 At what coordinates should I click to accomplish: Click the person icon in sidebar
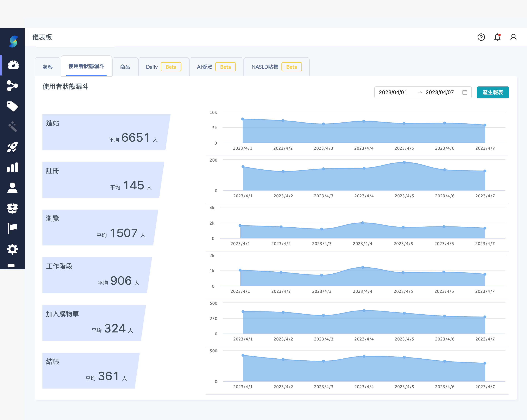coord(12,188)
